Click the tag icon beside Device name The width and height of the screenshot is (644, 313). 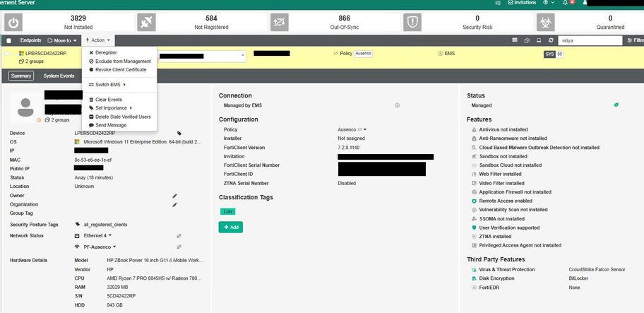pos(179,133)
